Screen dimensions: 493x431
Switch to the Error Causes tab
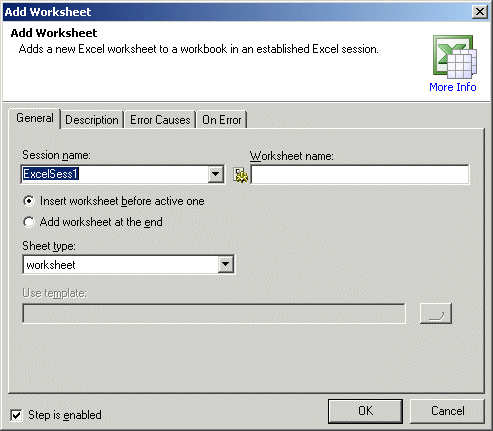160,120
